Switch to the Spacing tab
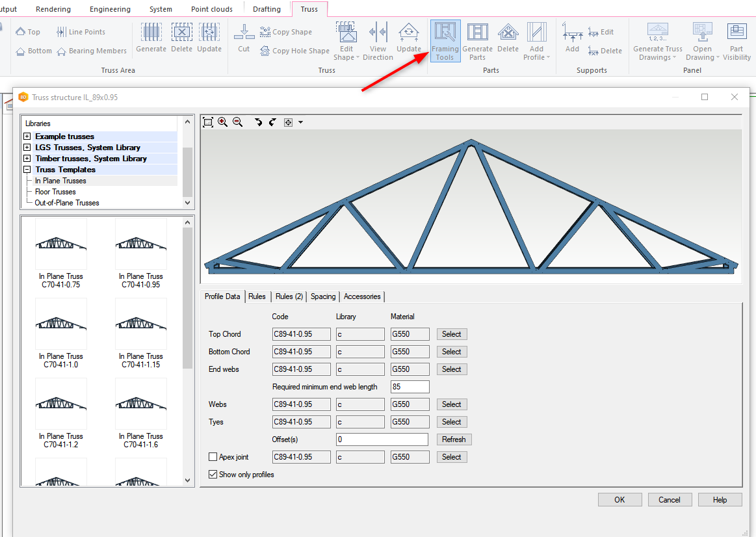756x537 pixels. 323,296
